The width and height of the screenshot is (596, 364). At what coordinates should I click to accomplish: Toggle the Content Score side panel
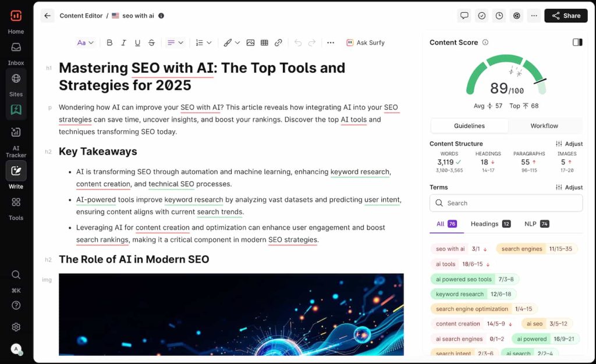(577, 42)
